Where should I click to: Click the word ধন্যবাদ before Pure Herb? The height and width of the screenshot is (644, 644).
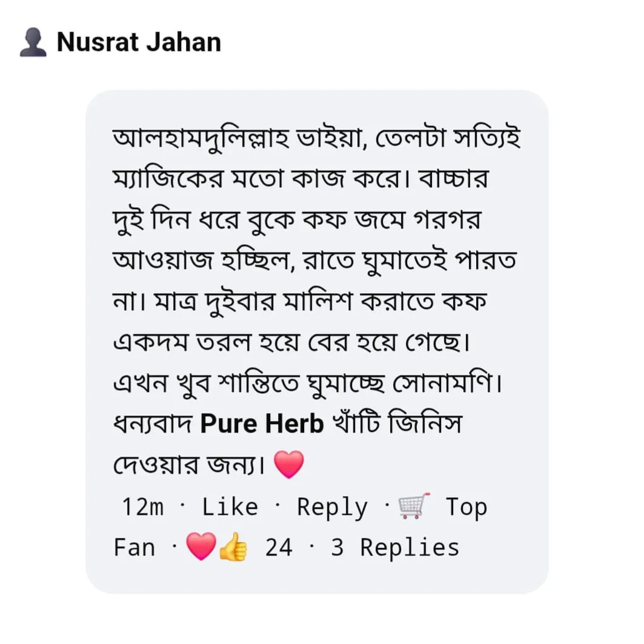coord(153,424)
